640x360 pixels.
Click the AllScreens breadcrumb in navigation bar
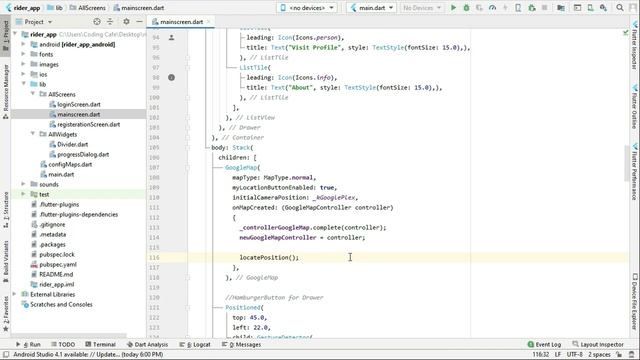[92, 8]
